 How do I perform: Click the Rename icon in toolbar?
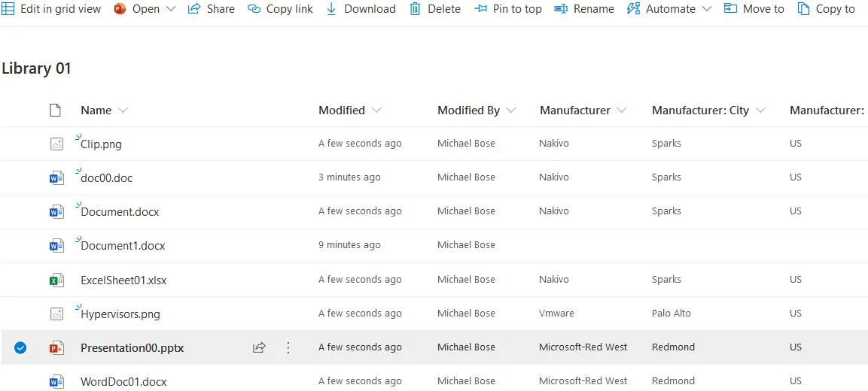click(x=560, y=9)
